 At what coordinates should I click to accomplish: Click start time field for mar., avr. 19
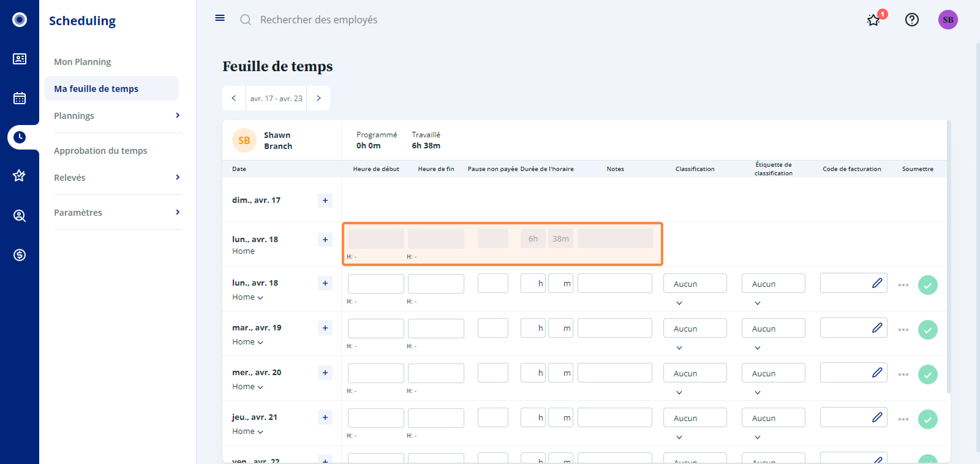pos(375,328)
